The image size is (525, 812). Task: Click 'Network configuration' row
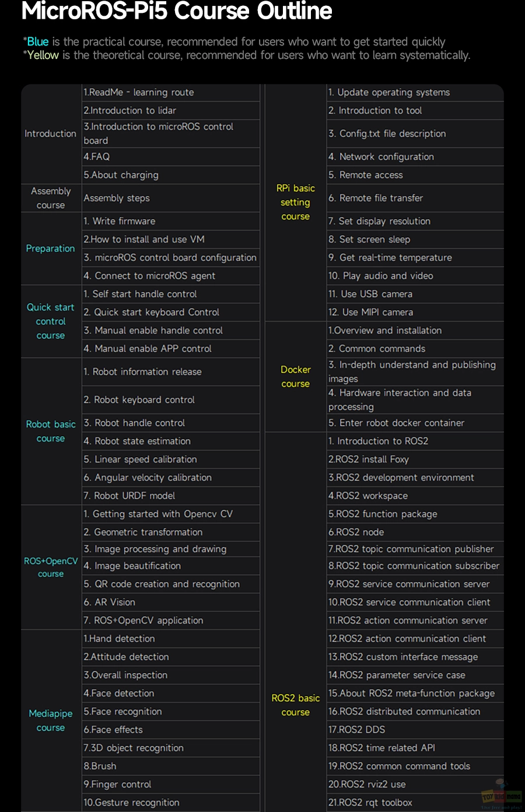pyautogui.click(x=415, y=157)
